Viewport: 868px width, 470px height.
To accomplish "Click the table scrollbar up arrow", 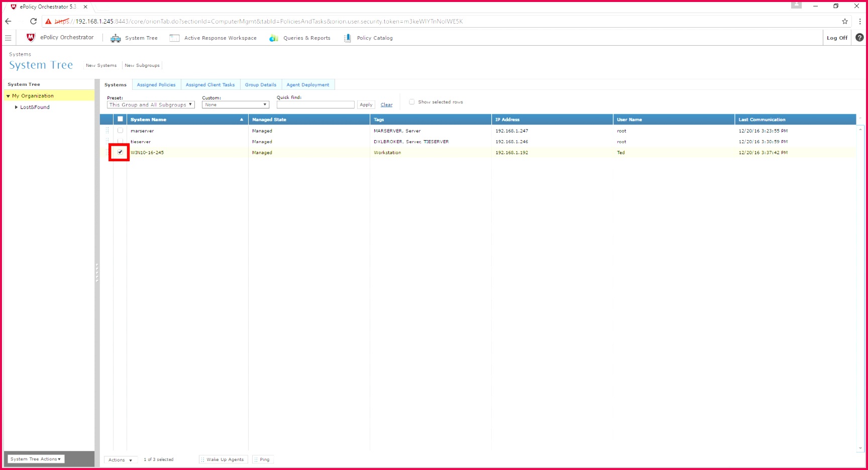I will 860,130.
